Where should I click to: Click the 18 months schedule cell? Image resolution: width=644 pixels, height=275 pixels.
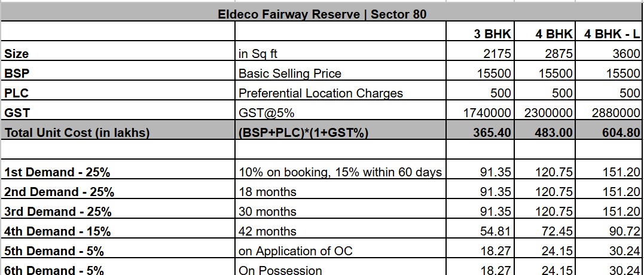[x=267, y=192]
